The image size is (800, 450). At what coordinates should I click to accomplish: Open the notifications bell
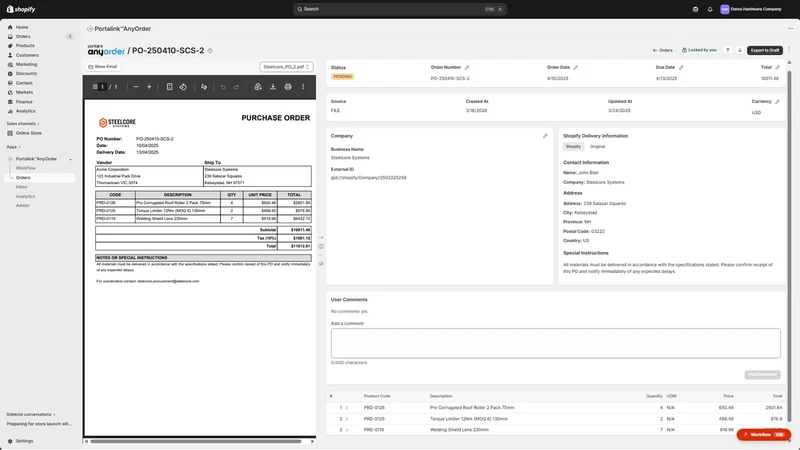710,9
